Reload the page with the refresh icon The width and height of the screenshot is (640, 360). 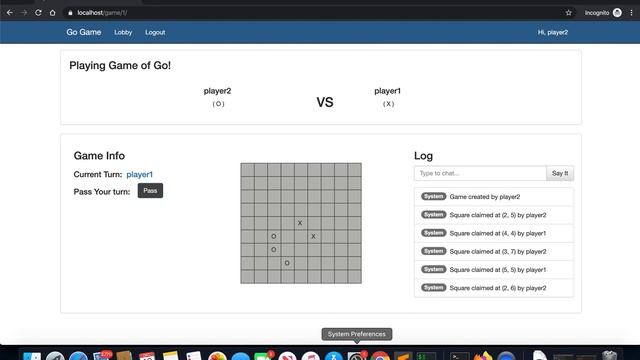tap(38, 13)
